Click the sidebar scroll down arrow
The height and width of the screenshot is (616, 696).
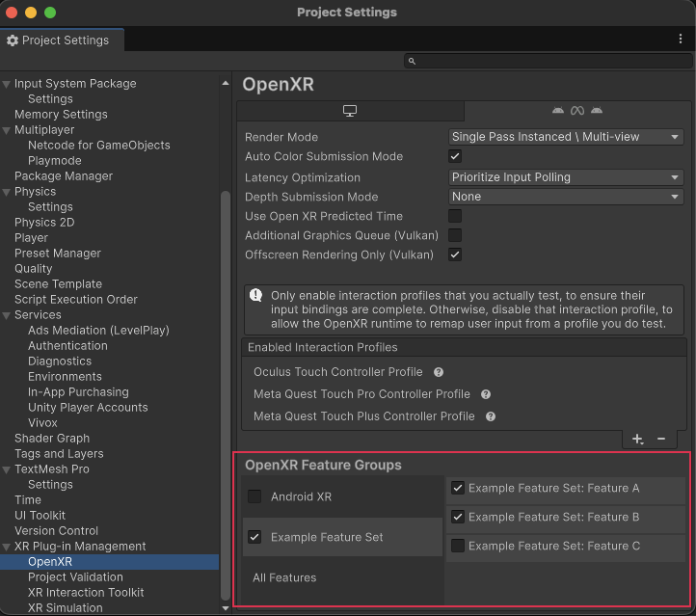pos(226,608)
